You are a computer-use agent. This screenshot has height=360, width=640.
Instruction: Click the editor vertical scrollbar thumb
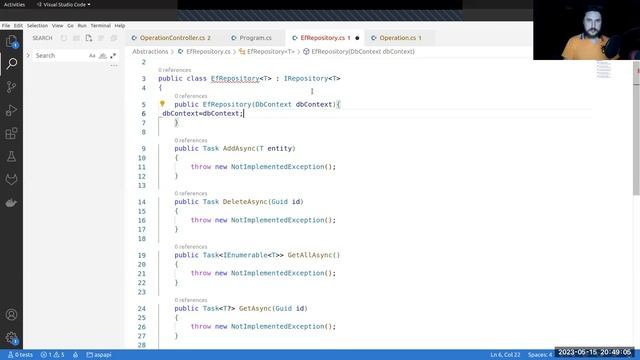click(x=636, y=129)
